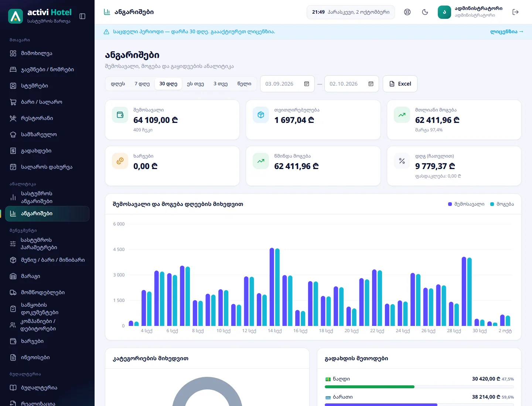
Task: Click the რესტორანი crossed utensils icon
Action: 13,118
